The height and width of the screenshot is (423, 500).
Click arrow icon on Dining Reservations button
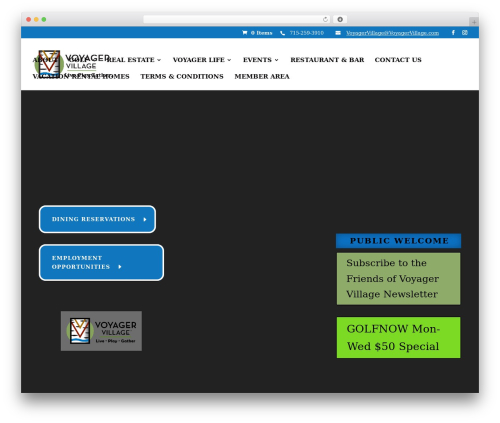click(145, 219)
